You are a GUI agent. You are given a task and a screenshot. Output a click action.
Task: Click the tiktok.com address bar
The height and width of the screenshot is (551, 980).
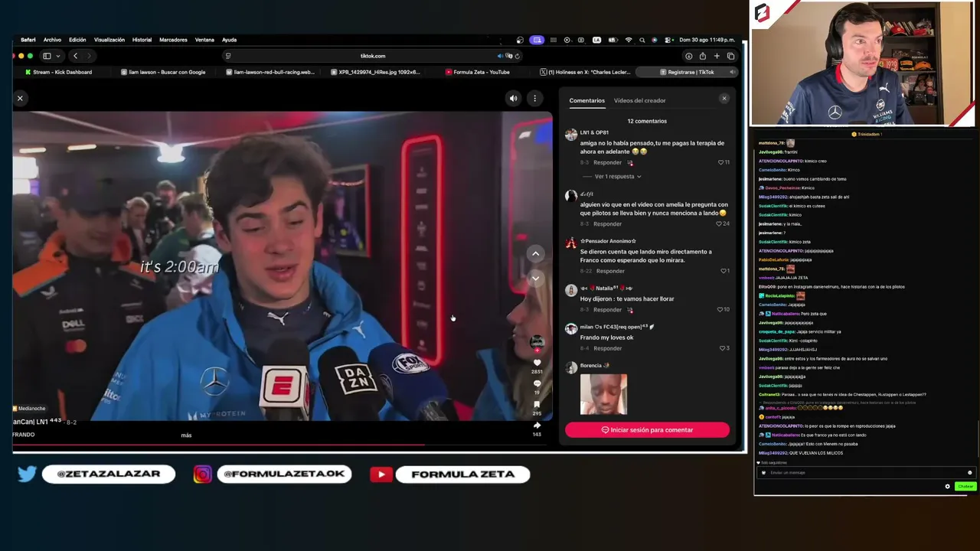(373, 56)
